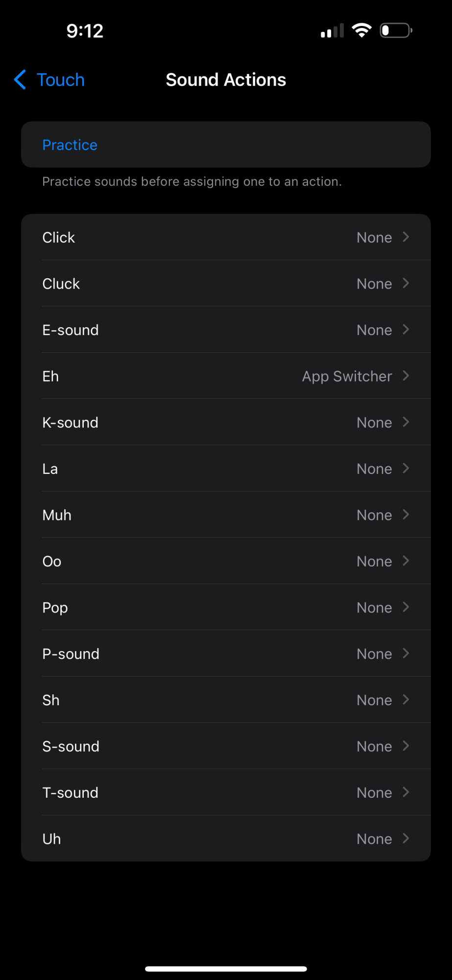Open the App Switcher assignment for Eh

[x=347, y=376]
